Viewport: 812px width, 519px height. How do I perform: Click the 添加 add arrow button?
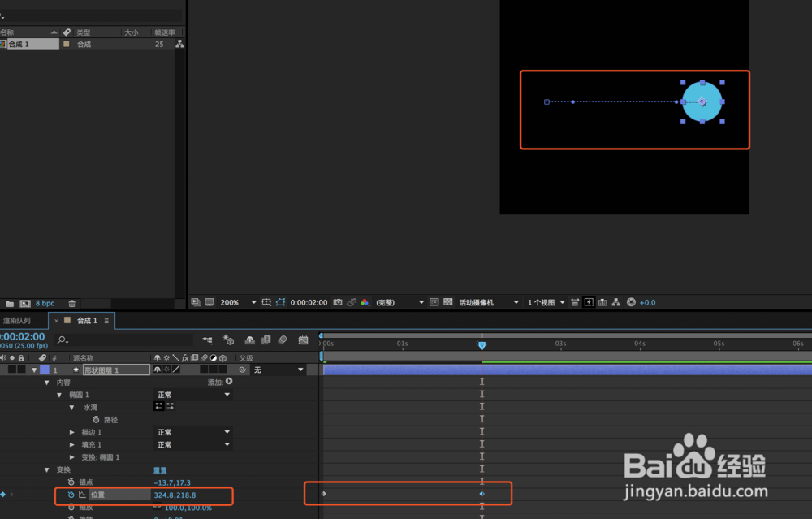coord(229,381)
